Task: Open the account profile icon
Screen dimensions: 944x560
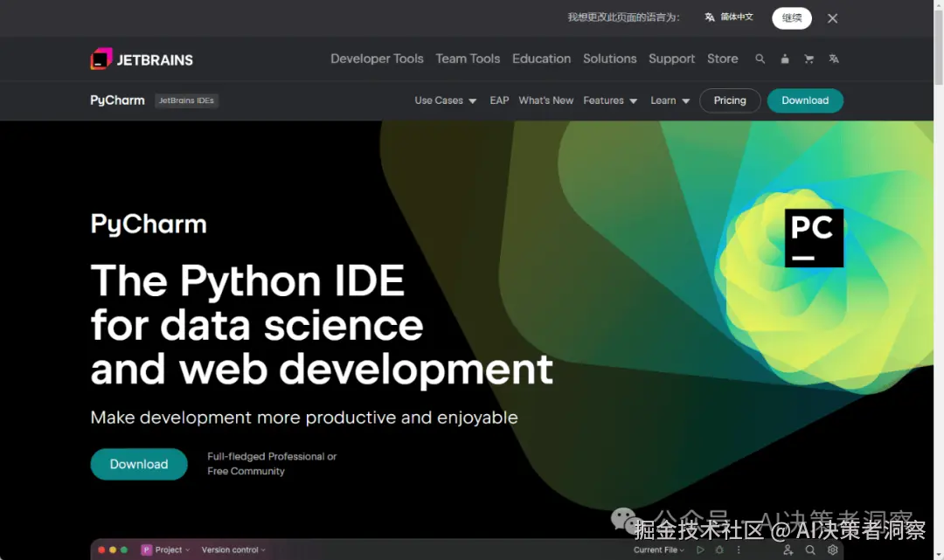Action: point(785,59)
